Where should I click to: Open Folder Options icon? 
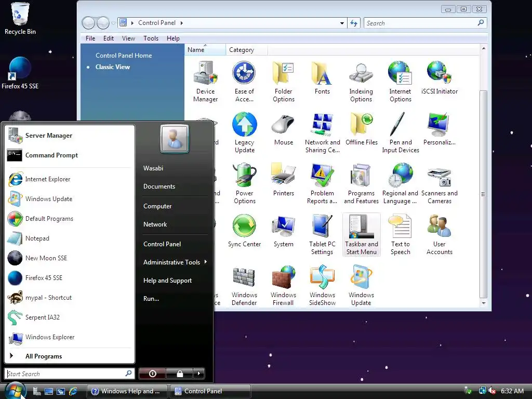283,82
